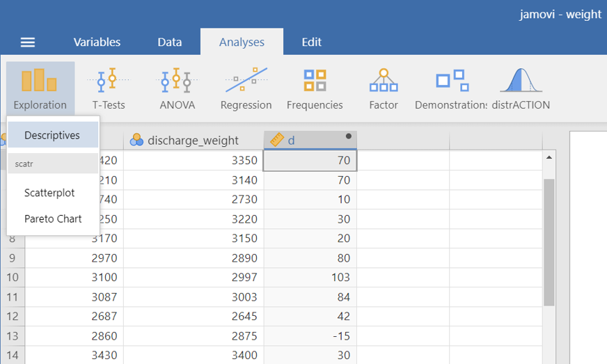The width and height of the screenshot is (607, 364).
Task: Open the hamburger main menu
Action: [x=28, y=42]
